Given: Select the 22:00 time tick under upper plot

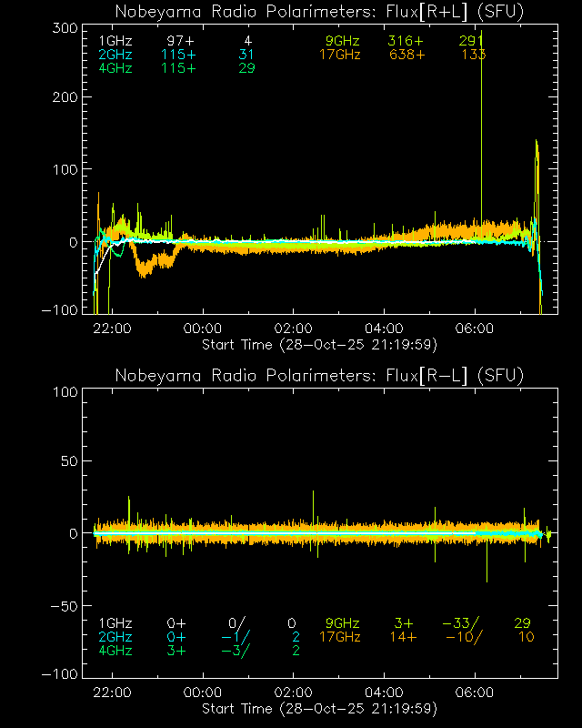Looking at the screenshot, I should (112, 329).
